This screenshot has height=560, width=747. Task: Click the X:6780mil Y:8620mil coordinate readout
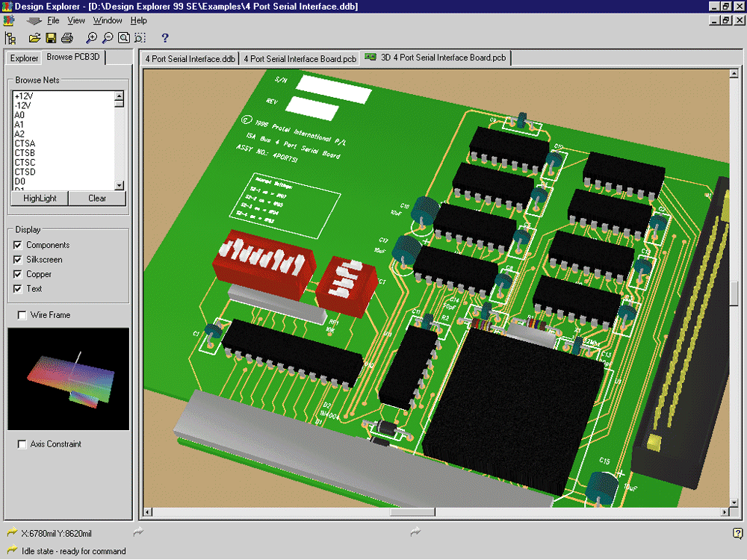(56, 533)
